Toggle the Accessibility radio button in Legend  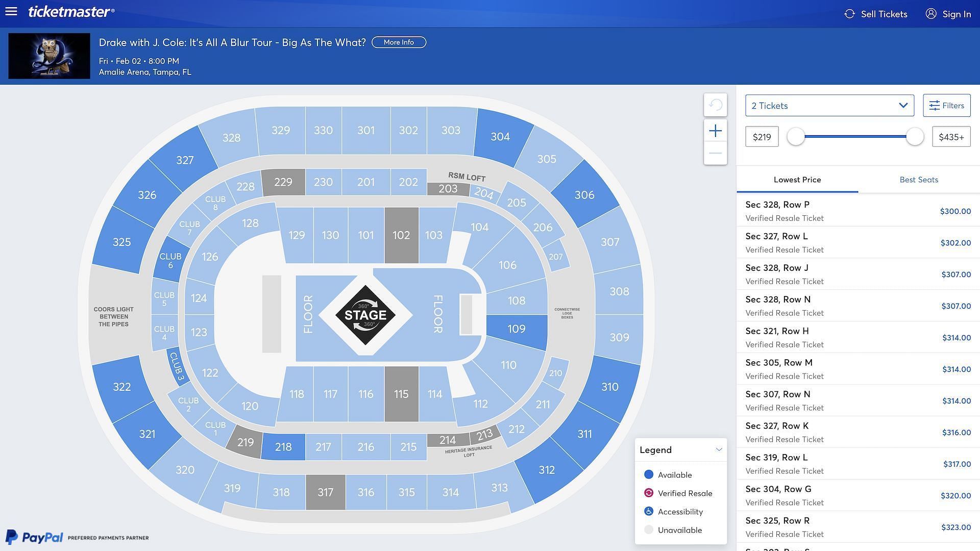(x=648, y=511)
